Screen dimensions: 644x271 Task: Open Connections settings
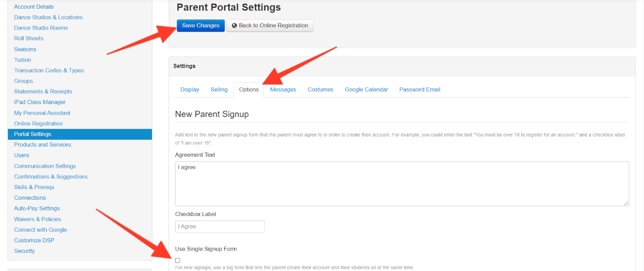click(30, 198)
